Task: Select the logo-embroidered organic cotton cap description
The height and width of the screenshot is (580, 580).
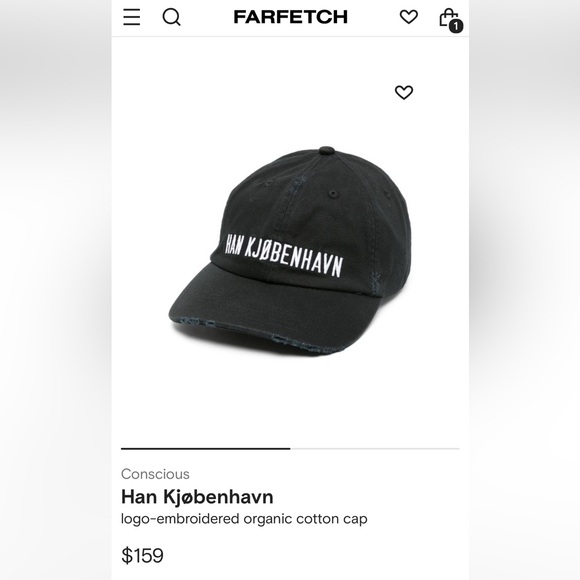Action: tap(244, 519)
